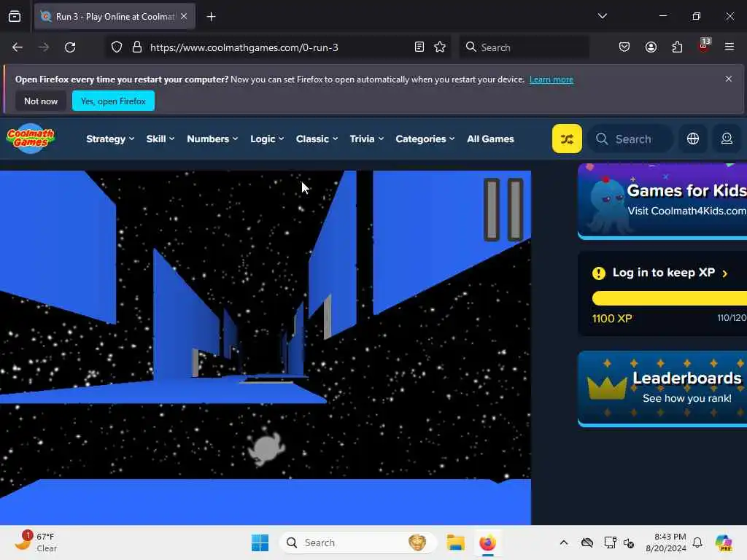
Task: Show hidden system tray icons
Action: (x=564, y=542)
